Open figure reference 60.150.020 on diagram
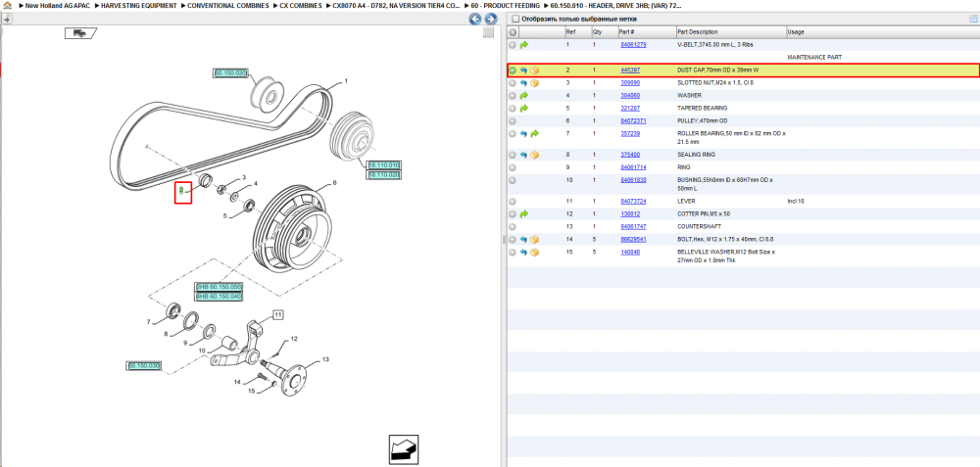This screenshot has width=980, height=467. (x=230, y=73)
